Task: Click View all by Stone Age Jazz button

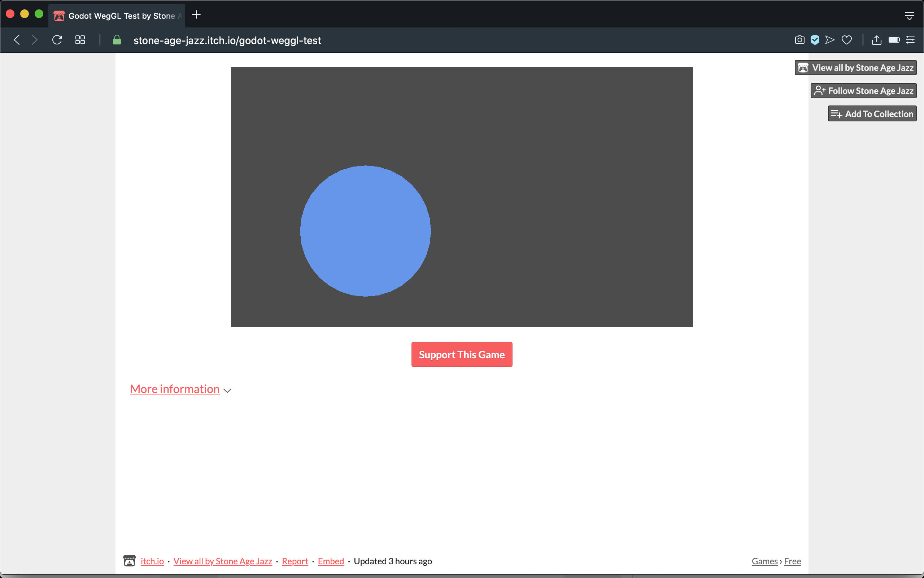Action: (x=856, y=68)
